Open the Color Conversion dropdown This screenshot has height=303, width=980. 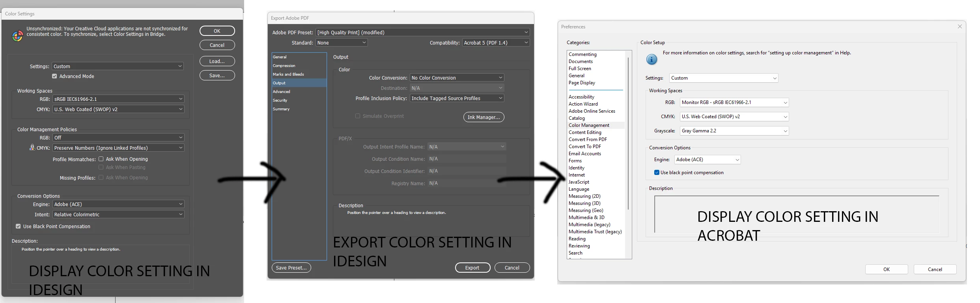457,78
